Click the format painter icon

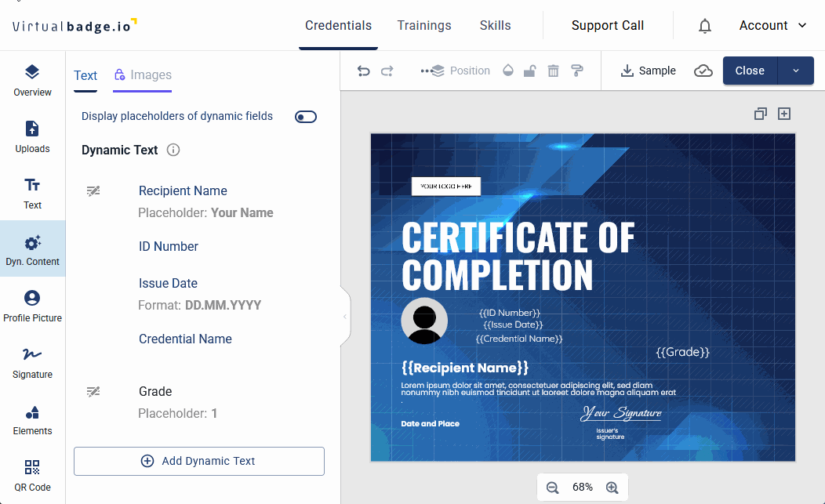[577, 71]
